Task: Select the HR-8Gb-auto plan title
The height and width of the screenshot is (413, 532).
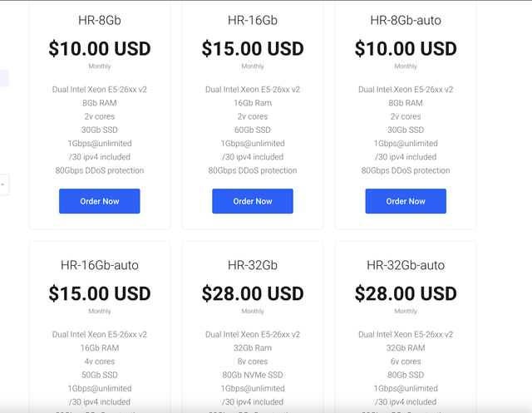Action: [x=405, y=20]
